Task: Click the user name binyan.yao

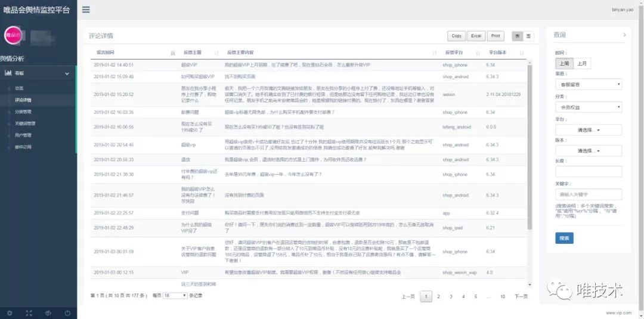Action: coord(622,10)
